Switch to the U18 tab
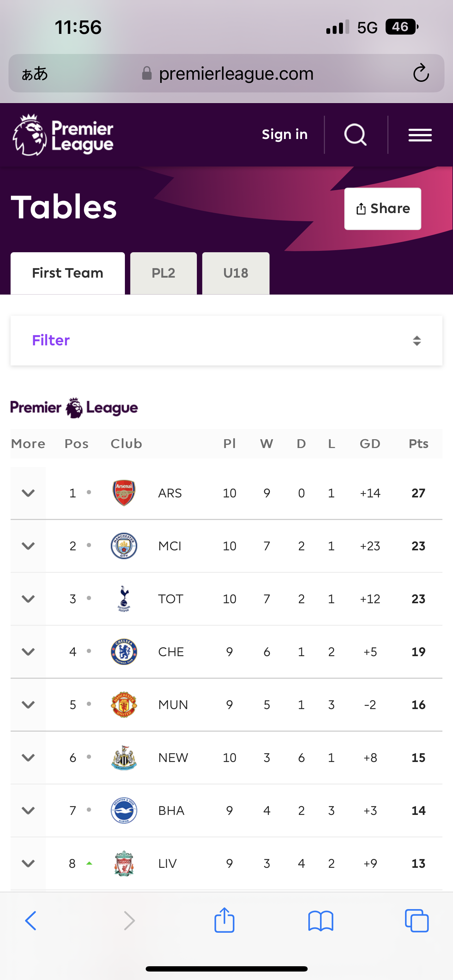 236,273
